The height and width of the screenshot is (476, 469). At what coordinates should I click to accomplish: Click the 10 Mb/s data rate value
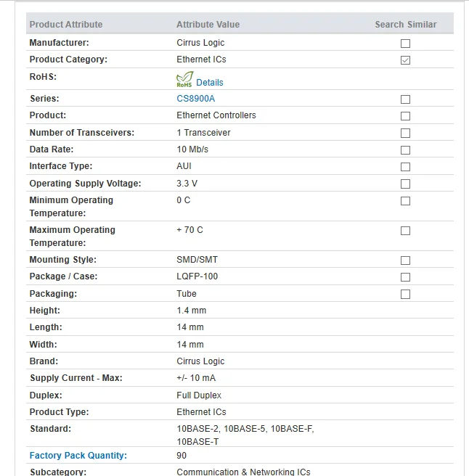click(192, 149)
